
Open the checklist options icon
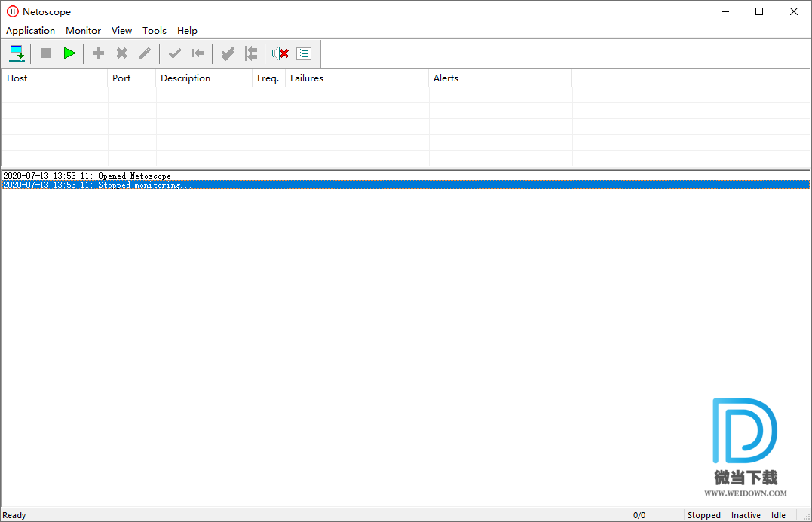(x=304, y=53)
